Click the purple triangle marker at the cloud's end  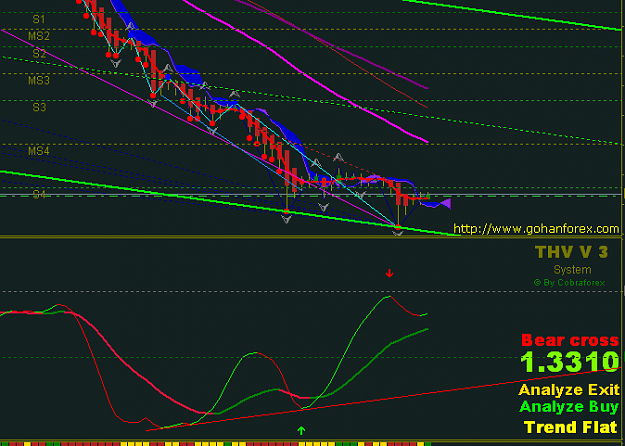pyautogui.click(x=445, y=204)
